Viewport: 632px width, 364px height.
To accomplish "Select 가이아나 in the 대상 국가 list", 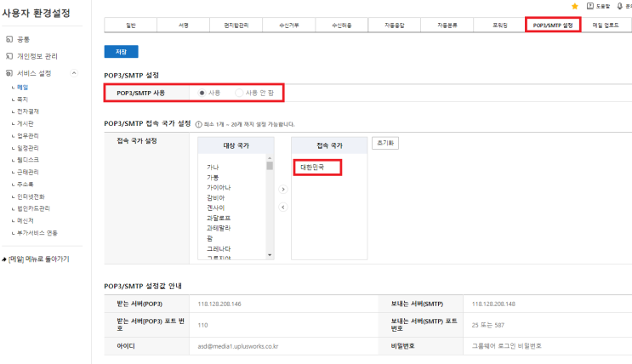I will pos(219,187).
